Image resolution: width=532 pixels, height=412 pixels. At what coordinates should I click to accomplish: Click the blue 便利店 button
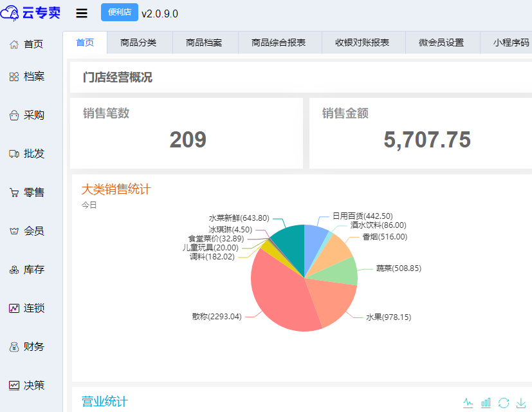click(120, 12)
